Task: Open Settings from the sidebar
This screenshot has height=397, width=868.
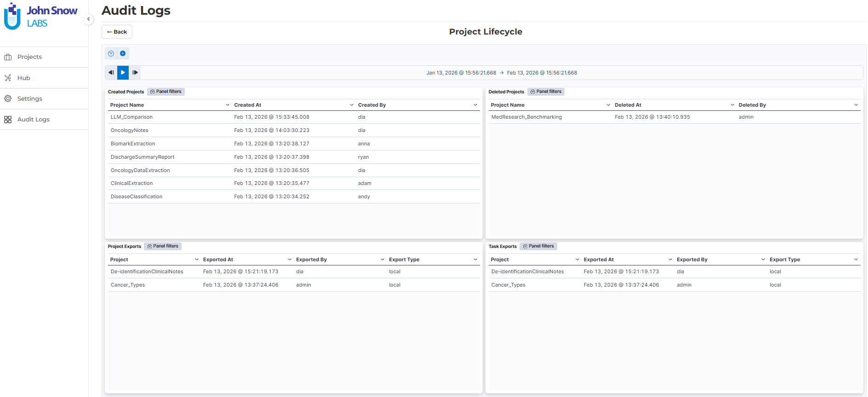Action: 29,99
